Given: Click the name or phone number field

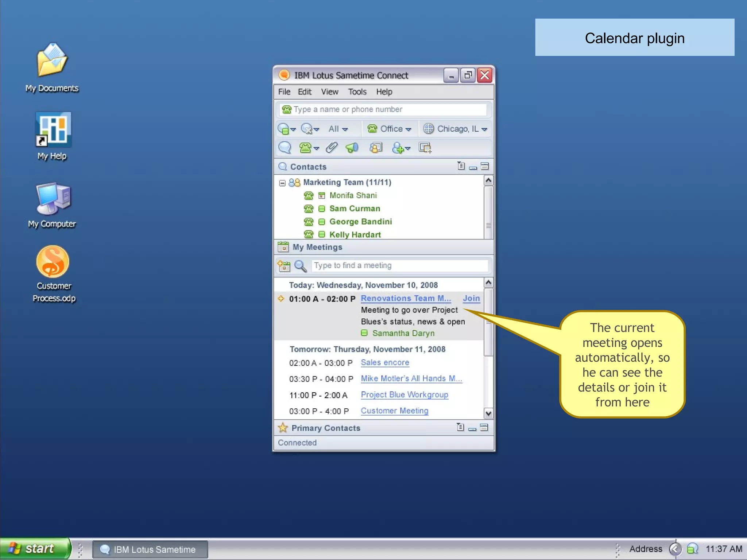Looking at the screenshot, I should tap(383, 110).
